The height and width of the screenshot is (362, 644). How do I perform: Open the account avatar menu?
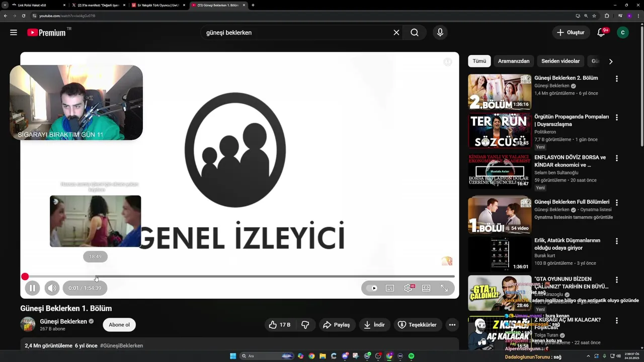623,33
